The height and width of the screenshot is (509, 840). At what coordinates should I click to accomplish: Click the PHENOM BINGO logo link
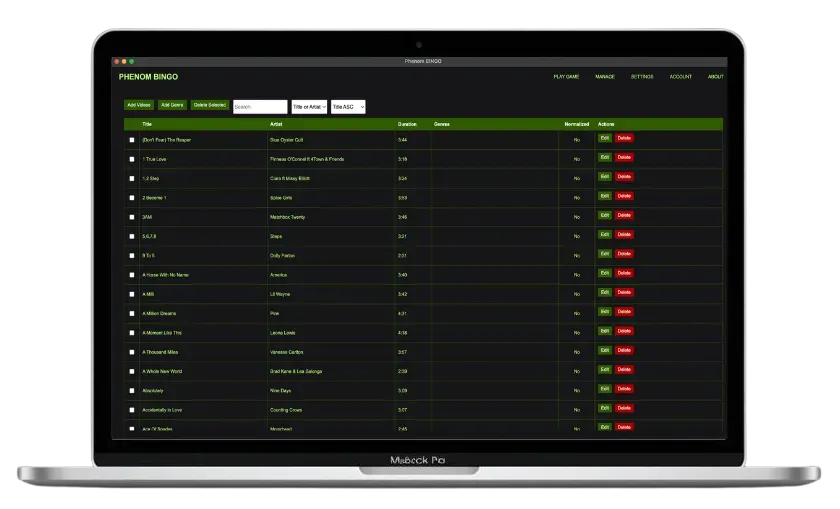coord(148,77)
